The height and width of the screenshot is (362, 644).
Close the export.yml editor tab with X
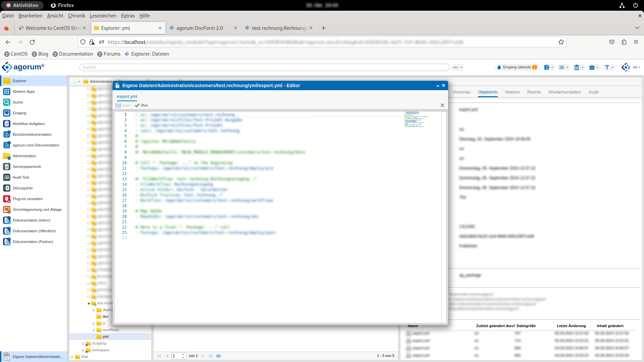click(x=442, y=105)
